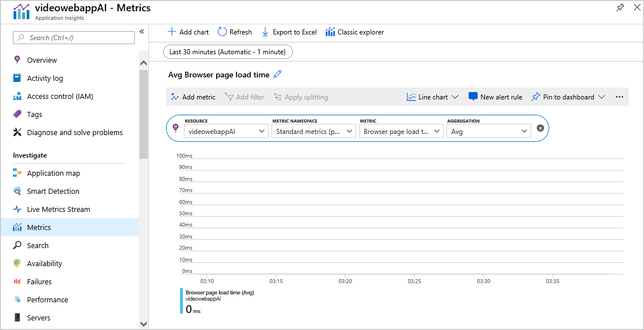
Task: Click the Availability globe icon
Action: (17, 263)
